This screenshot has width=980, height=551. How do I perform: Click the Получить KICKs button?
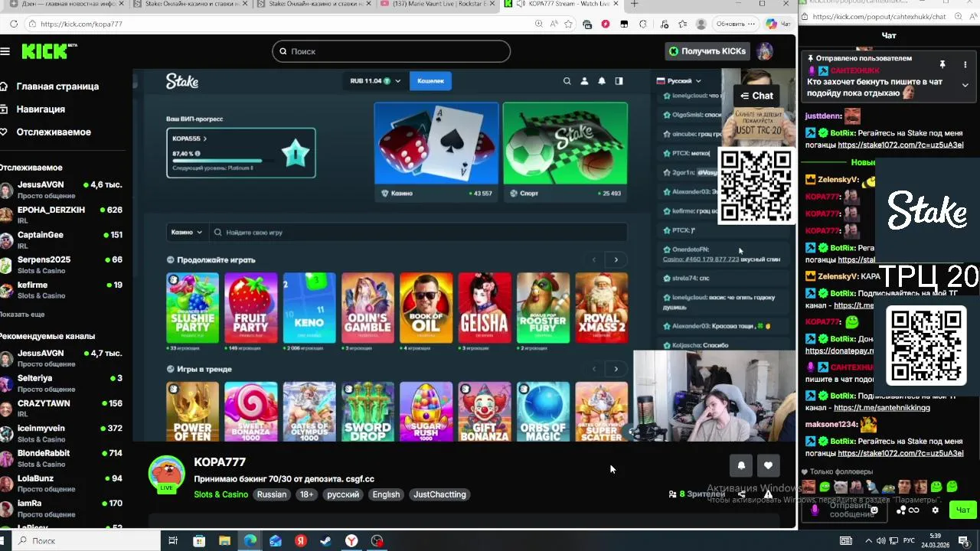pyautogui.click(x=707, y=51)
